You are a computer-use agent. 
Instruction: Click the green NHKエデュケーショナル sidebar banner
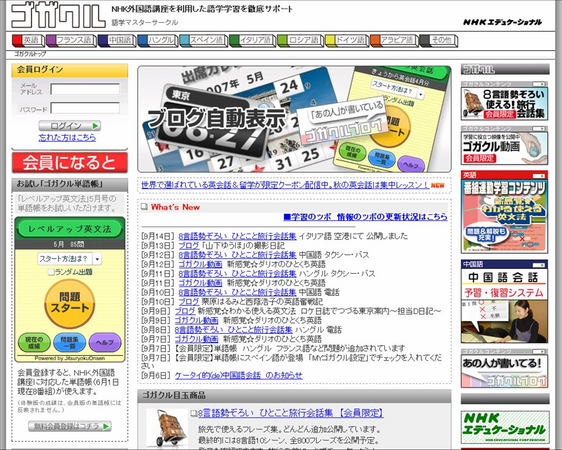coord(505,427)
